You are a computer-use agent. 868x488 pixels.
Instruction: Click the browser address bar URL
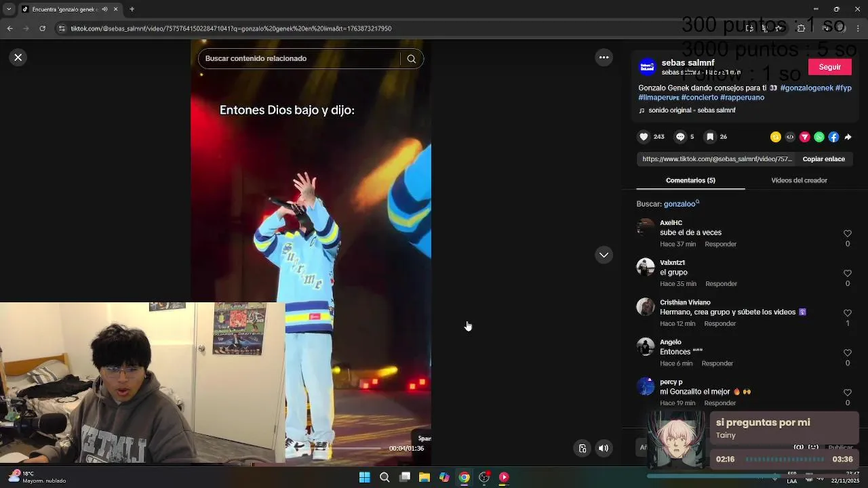click(231, 28)
